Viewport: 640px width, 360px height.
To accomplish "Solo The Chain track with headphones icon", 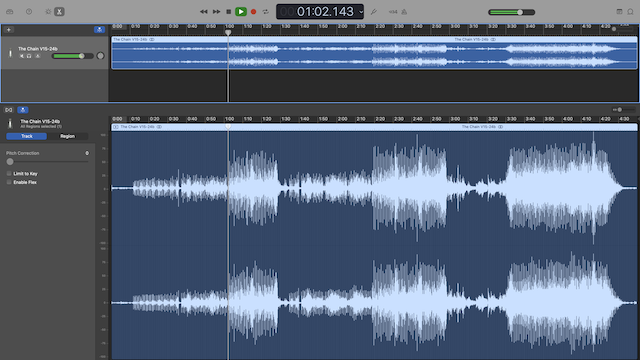I will point(29,56).
